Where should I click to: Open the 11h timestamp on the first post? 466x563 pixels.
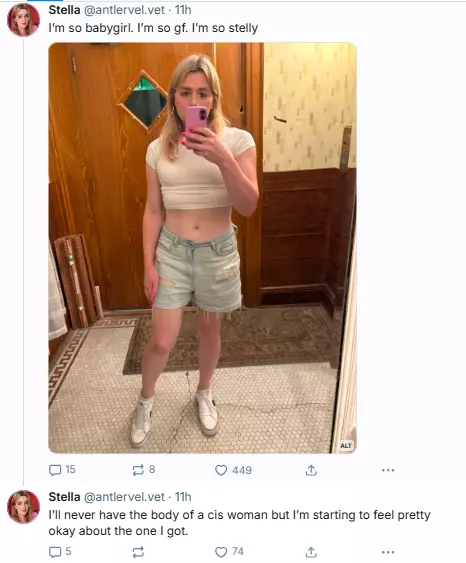point(183,10)
